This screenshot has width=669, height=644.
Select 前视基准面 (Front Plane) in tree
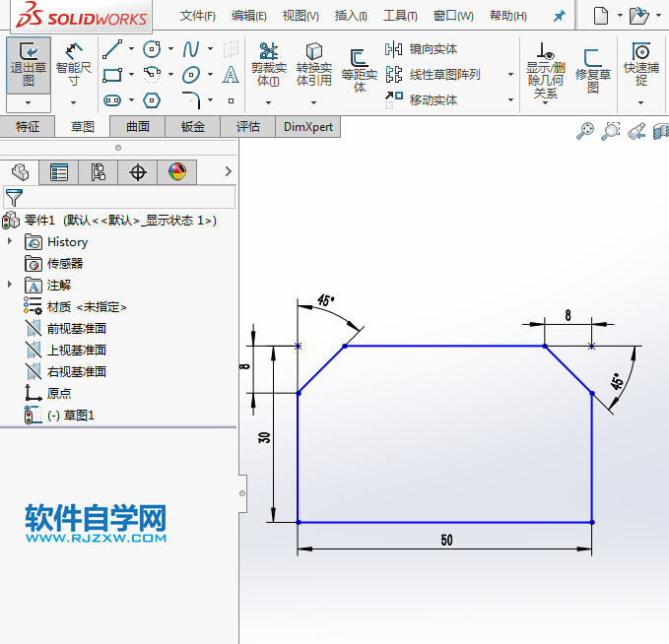click(x=66, y=328)
